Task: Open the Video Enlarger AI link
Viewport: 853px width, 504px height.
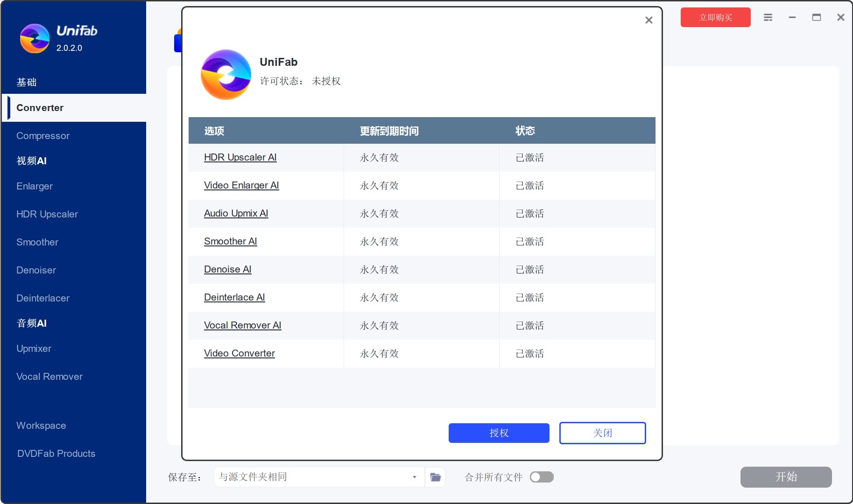Action: [241, 185]
